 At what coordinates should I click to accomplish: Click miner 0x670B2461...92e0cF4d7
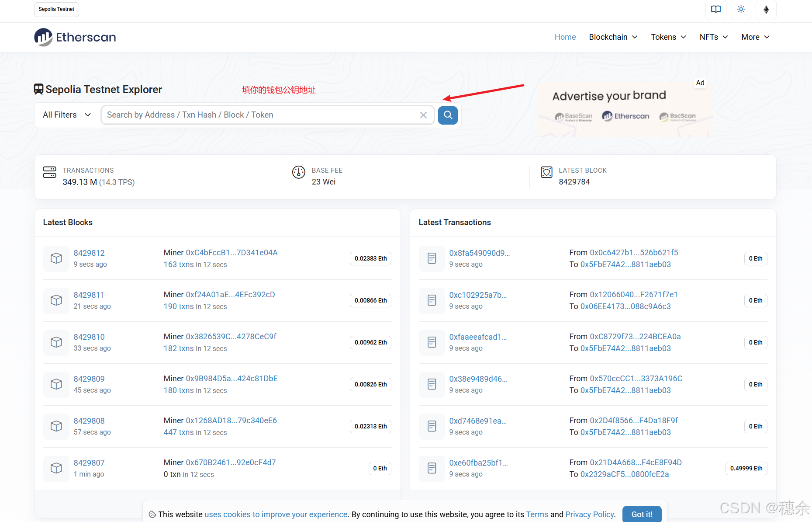(x=231, y=463)
